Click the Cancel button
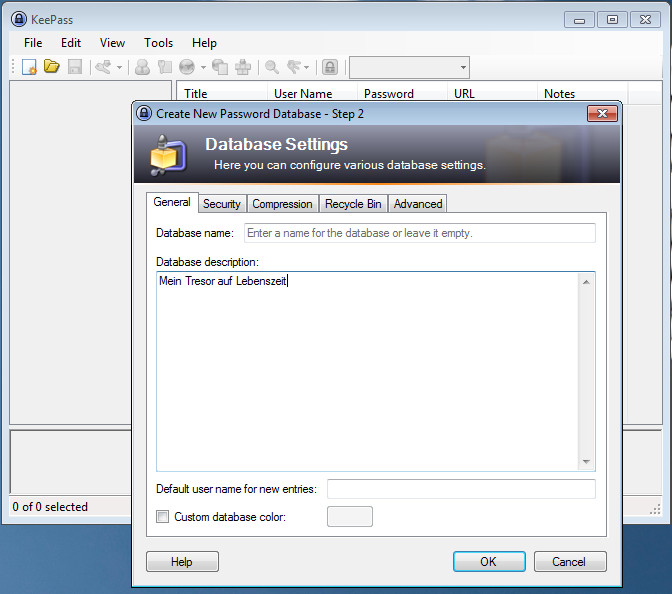The width and height of the screenshot is (672, 594). pyautogui.click(x=570, y=561)
